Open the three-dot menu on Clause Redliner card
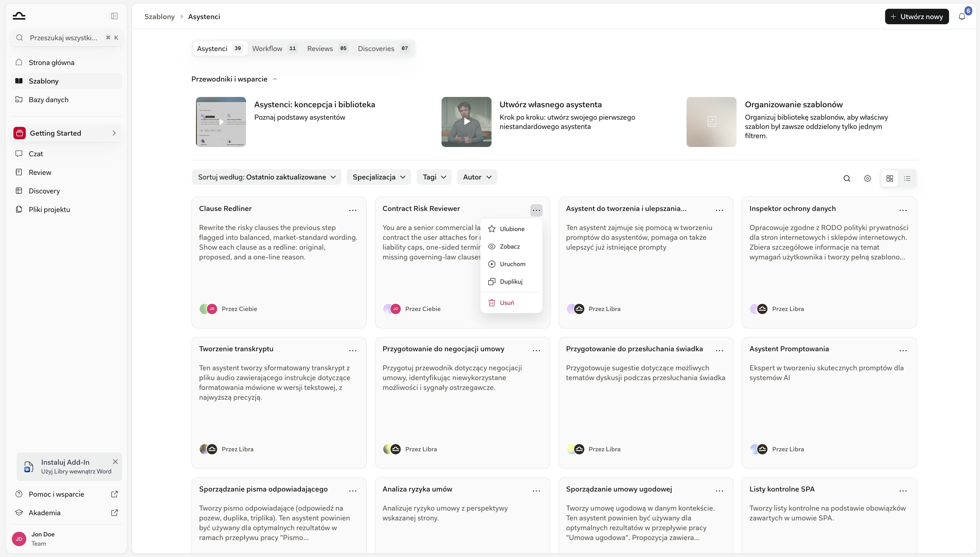 pos(353,210)
